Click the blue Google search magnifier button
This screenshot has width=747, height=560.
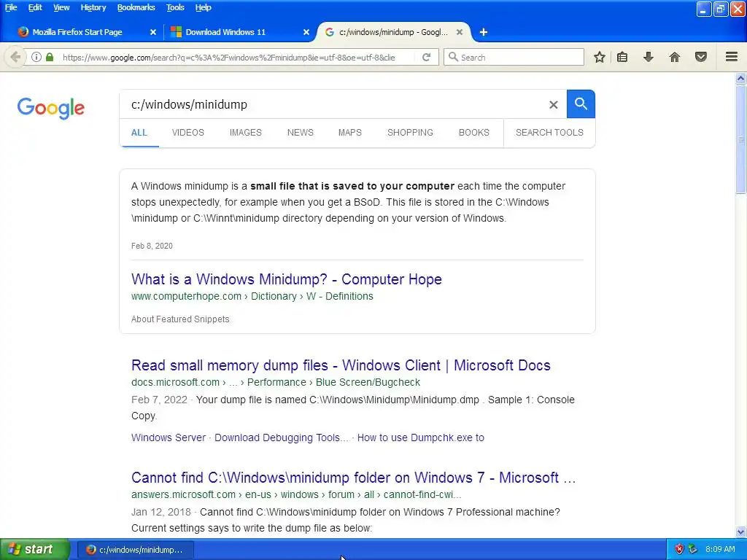(581, 104)
